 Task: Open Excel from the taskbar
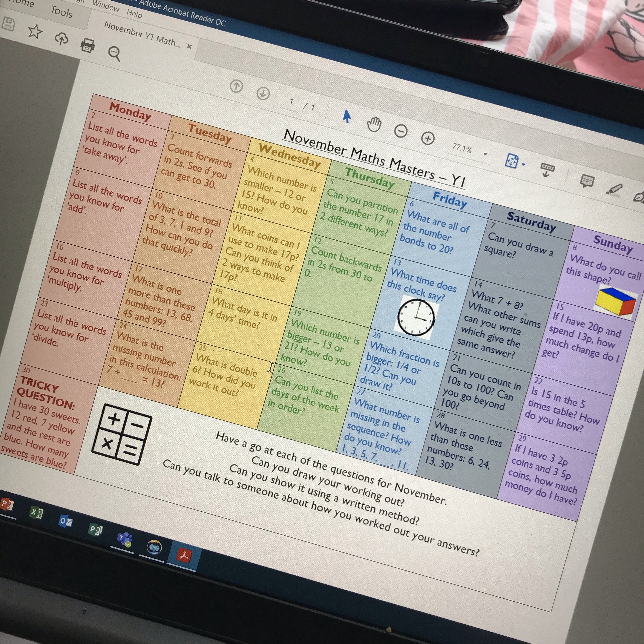coord(36,513)
